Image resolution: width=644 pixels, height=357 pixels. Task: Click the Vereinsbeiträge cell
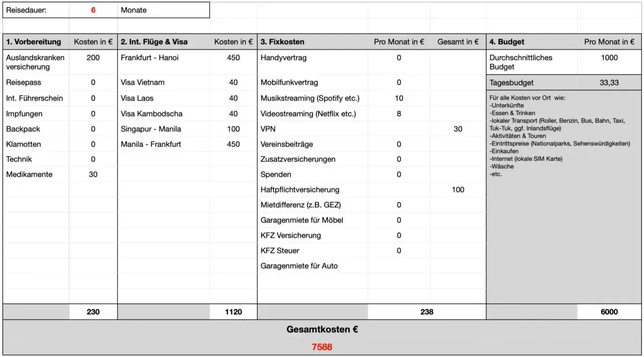coord(312,144)
